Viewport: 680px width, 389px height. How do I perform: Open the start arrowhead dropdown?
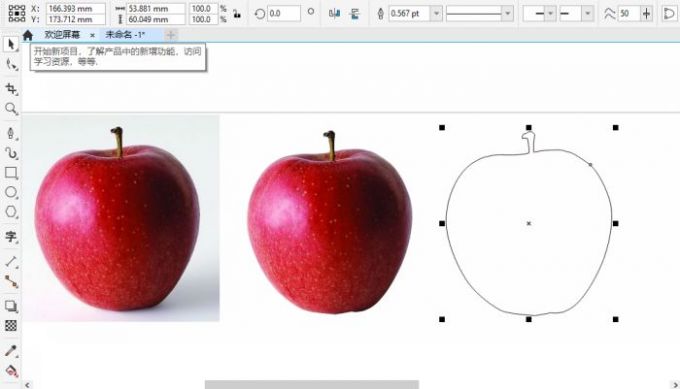pyautogui.click(x=550, y=13)
